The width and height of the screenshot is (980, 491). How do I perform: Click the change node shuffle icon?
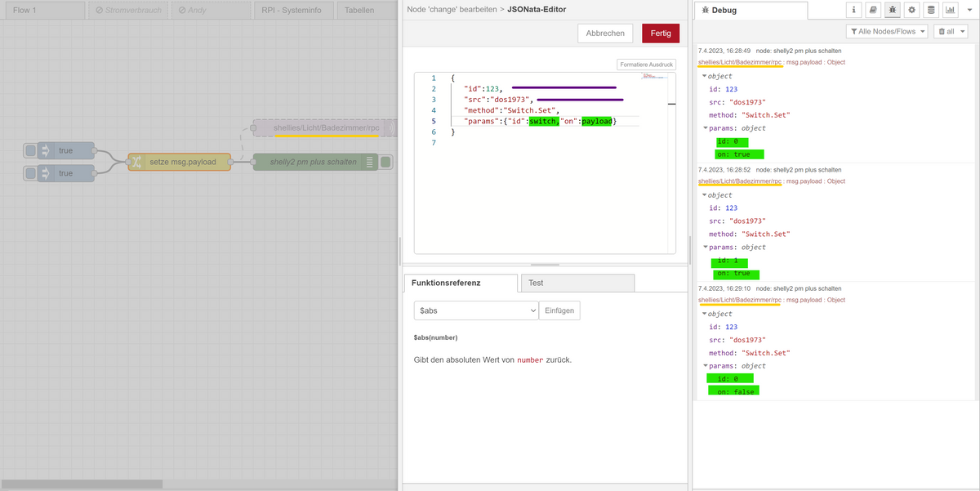(x=136, y=162)
